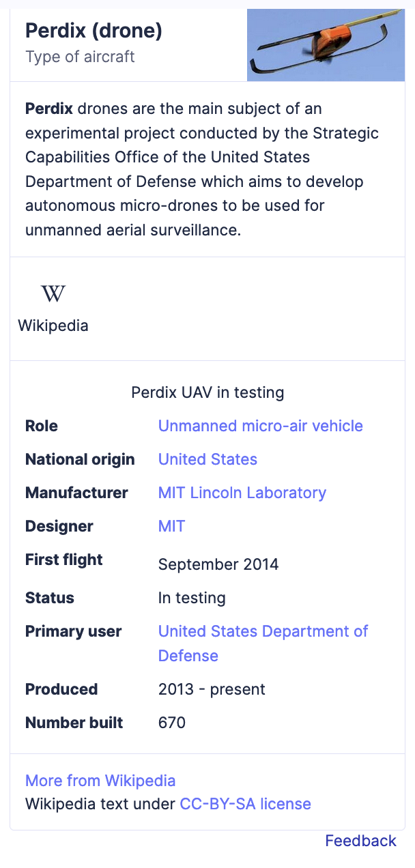Open United States Department of Defense link
This screenshot has height=868, width=415.
[x=263, y=643]
